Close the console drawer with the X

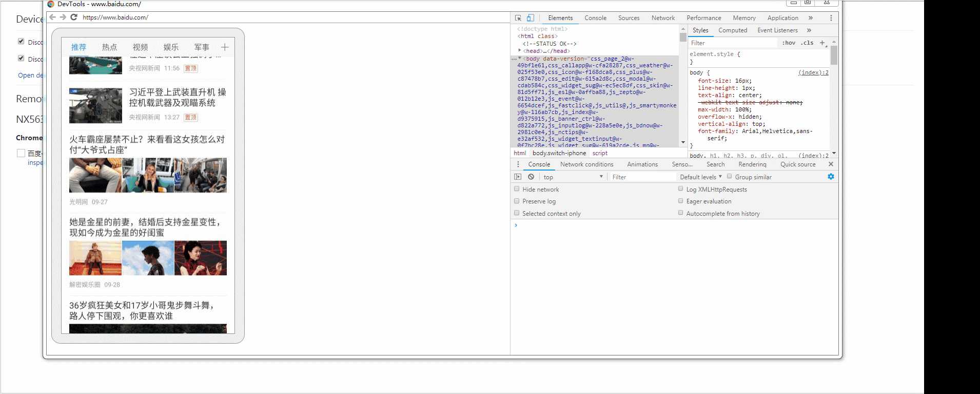coord(831,164)
